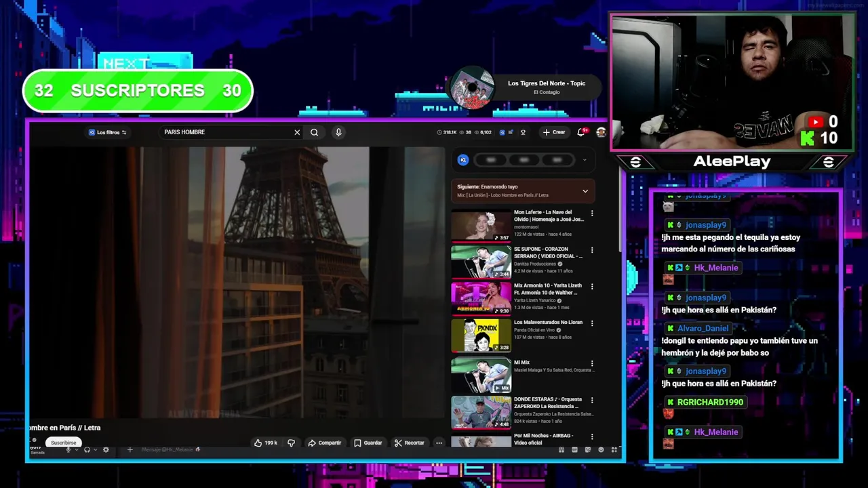Open options for Mon Laferte video
The height and width of the screenshot is (488, 868).
point(592,213)
